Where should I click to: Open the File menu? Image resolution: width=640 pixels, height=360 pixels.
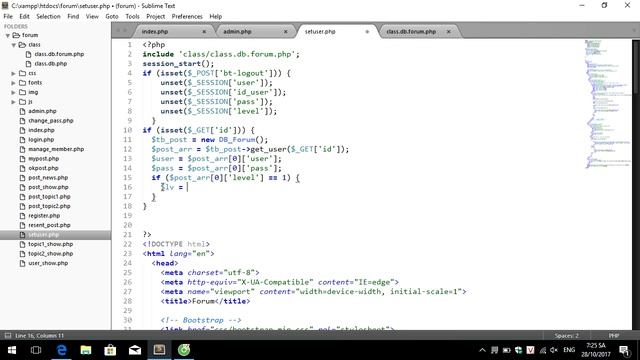[x=8, y=16]
